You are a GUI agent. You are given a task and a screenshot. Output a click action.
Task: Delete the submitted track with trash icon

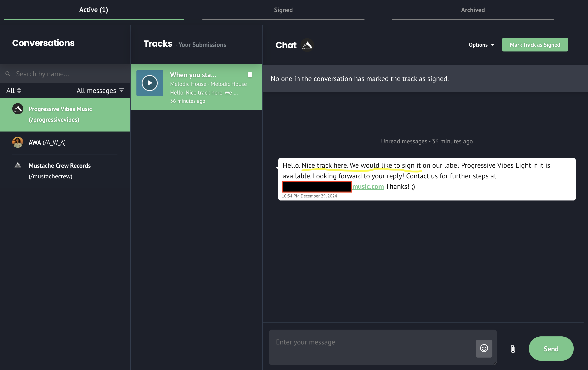click(x=250, y=75)
